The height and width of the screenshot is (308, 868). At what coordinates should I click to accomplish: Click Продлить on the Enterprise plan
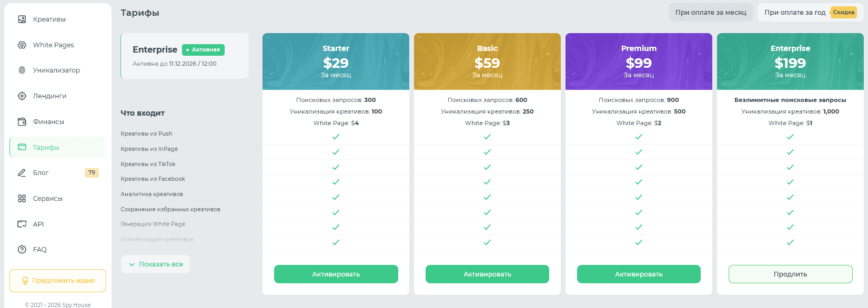(790, 274)
